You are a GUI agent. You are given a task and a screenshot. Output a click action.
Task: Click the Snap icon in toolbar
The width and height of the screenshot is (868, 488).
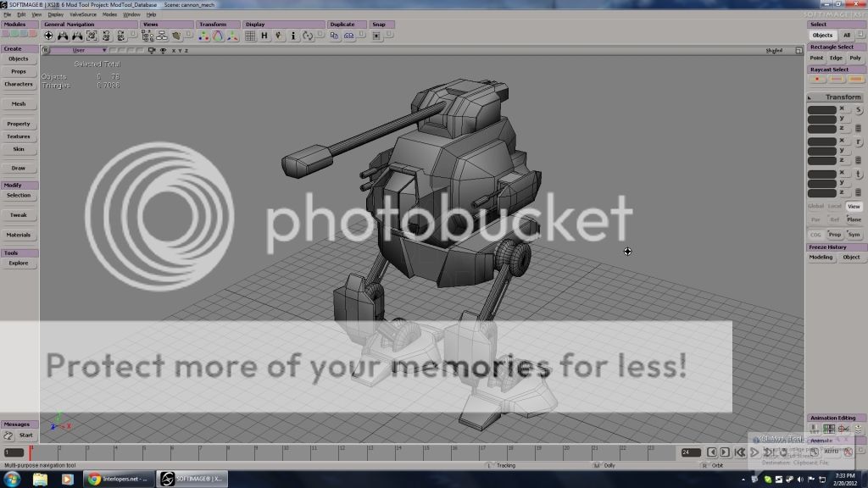pos(377,36)
